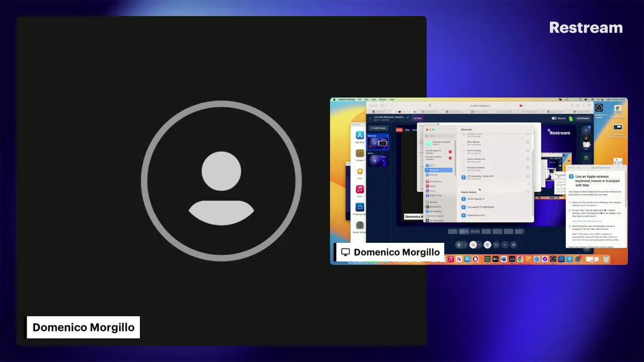Click the 720p quality label in studio
644x362 pixels.
coord(407,130)
